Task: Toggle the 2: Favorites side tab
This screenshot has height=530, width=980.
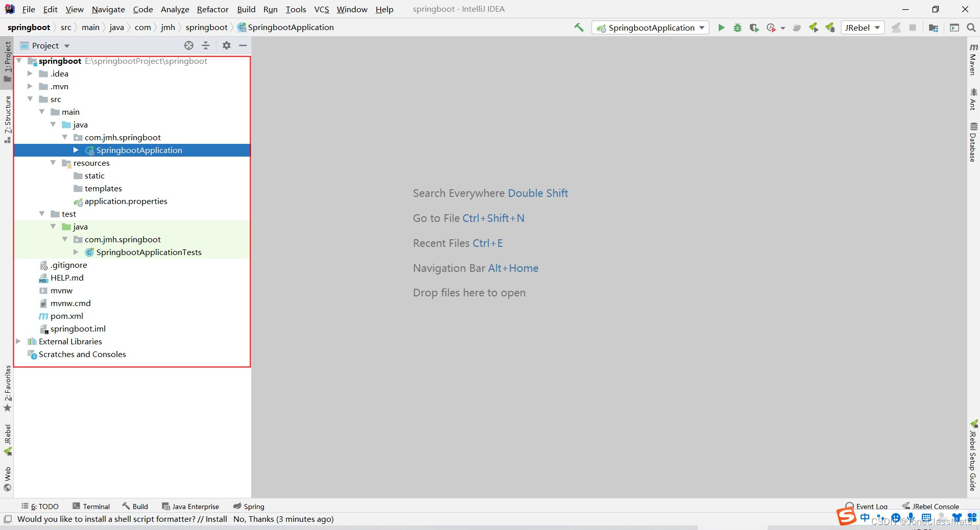Action: 7,389
